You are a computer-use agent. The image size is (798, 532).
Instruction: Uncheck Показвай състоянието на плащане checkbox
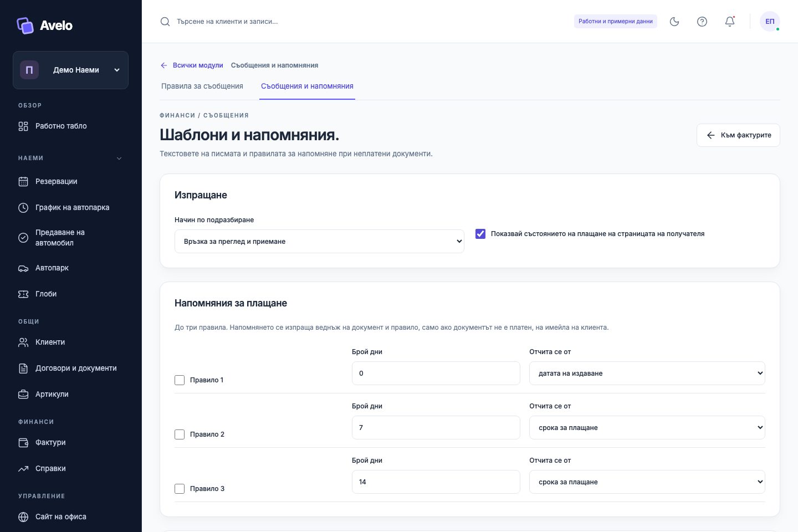point(480,234)
